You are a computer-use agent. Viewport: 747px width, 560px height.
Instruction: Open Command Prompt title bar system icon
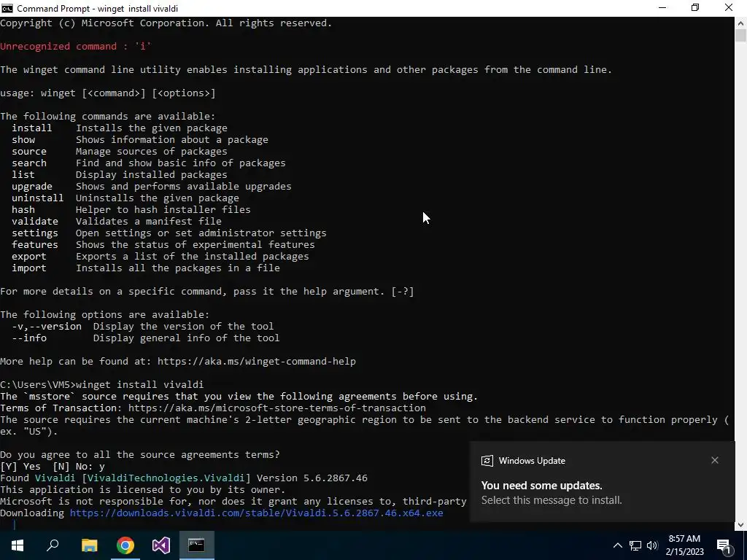tap(7, 8)
